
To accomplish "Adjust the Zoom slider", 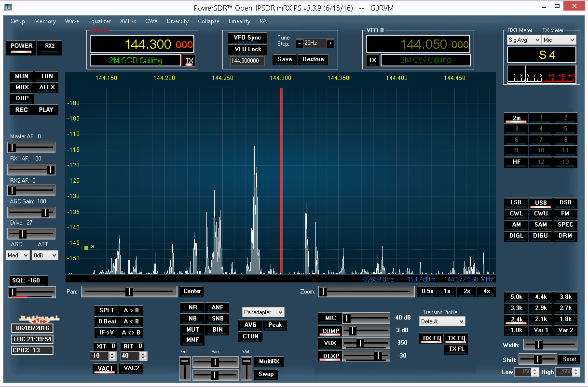I will (368, 292).
